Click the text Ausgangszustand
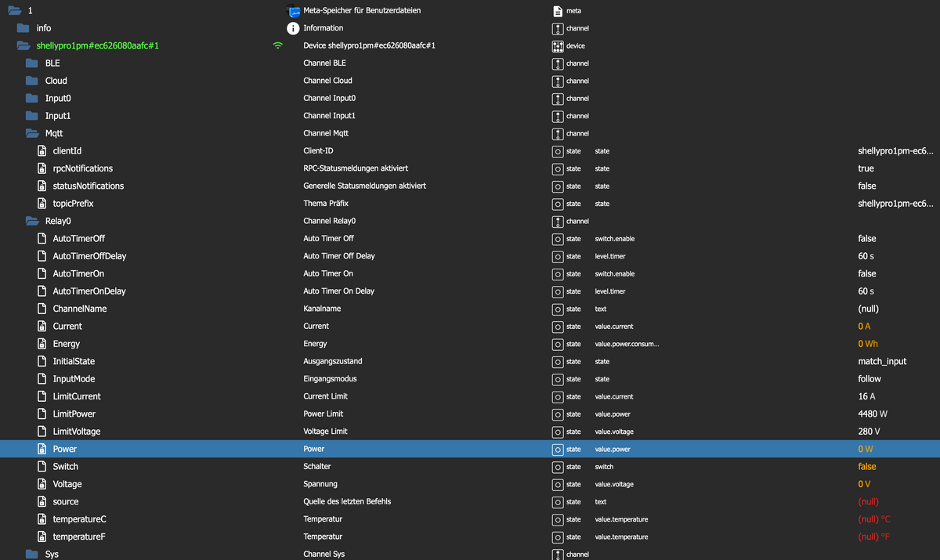This screenshot has width=940, height=560. point(333,361)
